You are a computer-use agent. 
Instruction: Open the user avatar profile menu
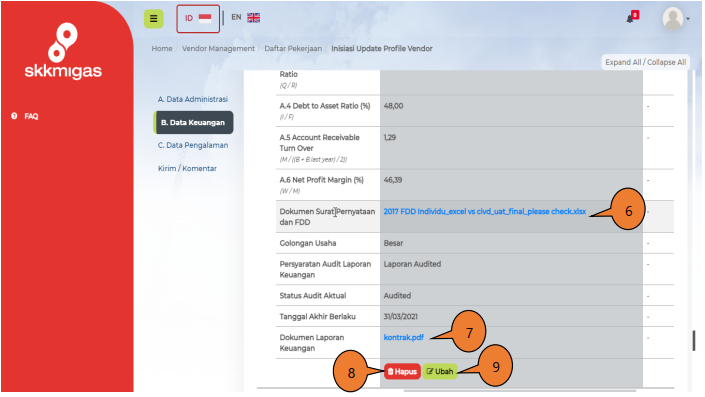pyautogui.click(x=675, y=19)
